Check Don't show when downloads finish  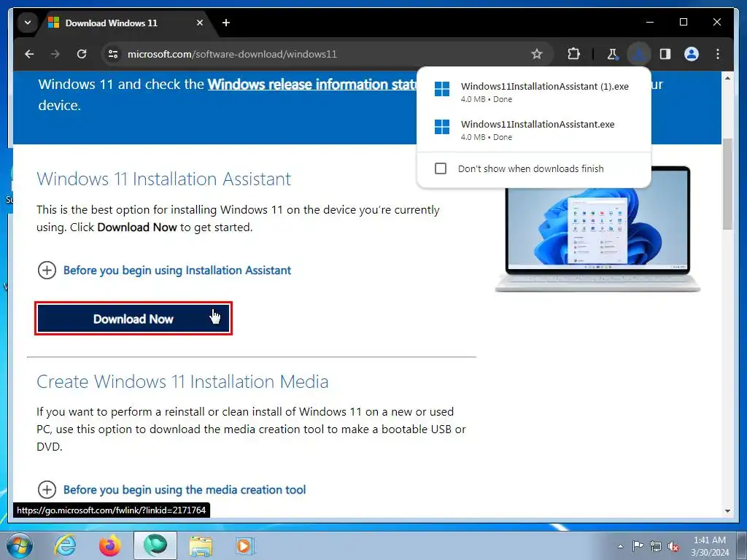441,168
